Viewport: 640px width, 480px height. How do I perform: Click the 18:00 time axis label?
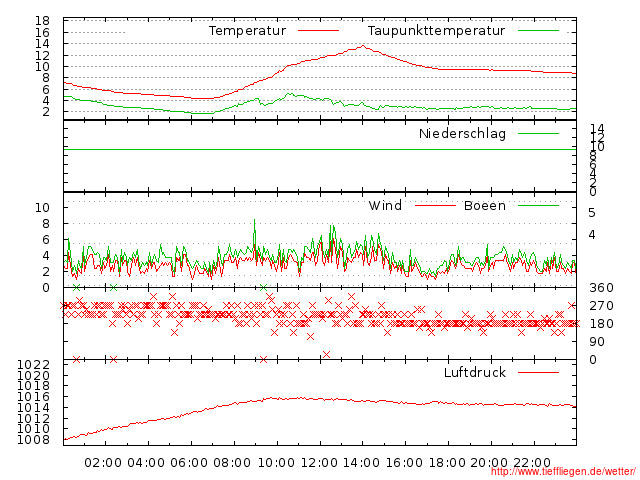click(x=447, y=463)
